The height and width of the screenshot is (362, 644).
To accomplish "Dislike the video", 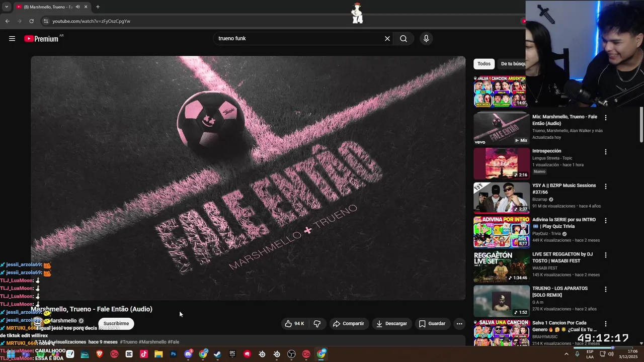I will 317,323.
